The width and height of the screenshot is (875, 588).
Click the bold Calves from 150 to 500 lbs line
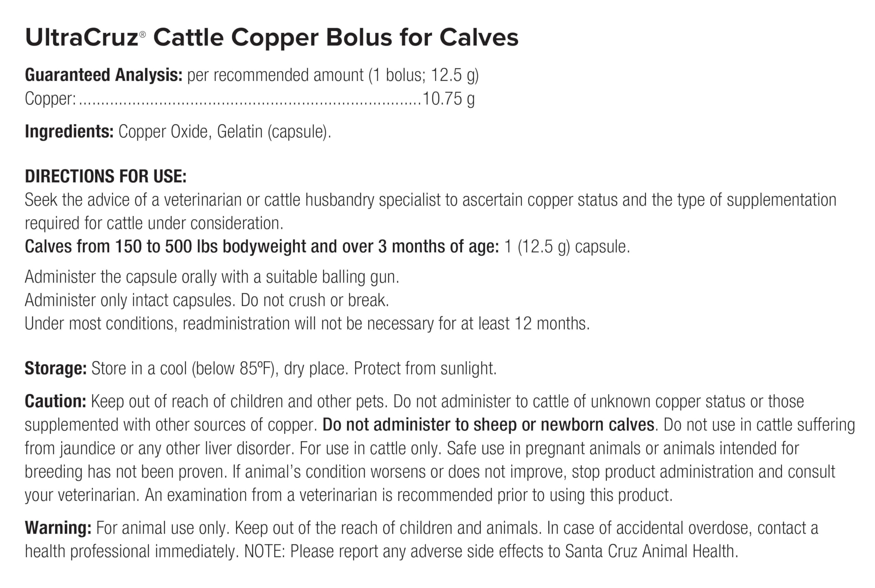[x=261, y=247]
